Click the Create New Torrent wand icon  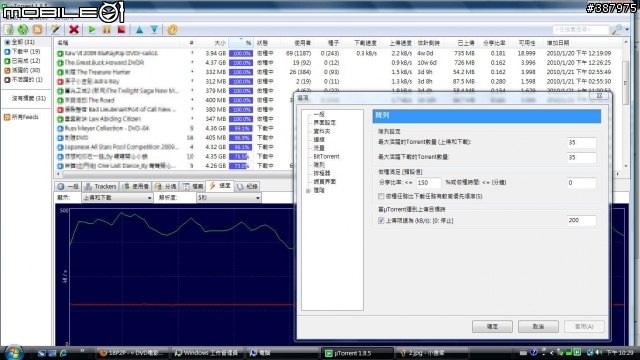tap(56, 29)
